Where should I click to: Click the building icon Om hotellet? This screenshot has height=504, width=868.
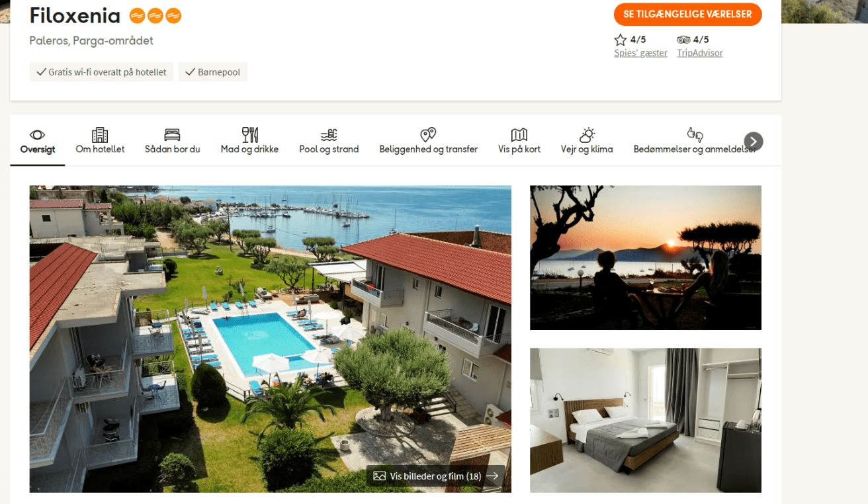100,135
